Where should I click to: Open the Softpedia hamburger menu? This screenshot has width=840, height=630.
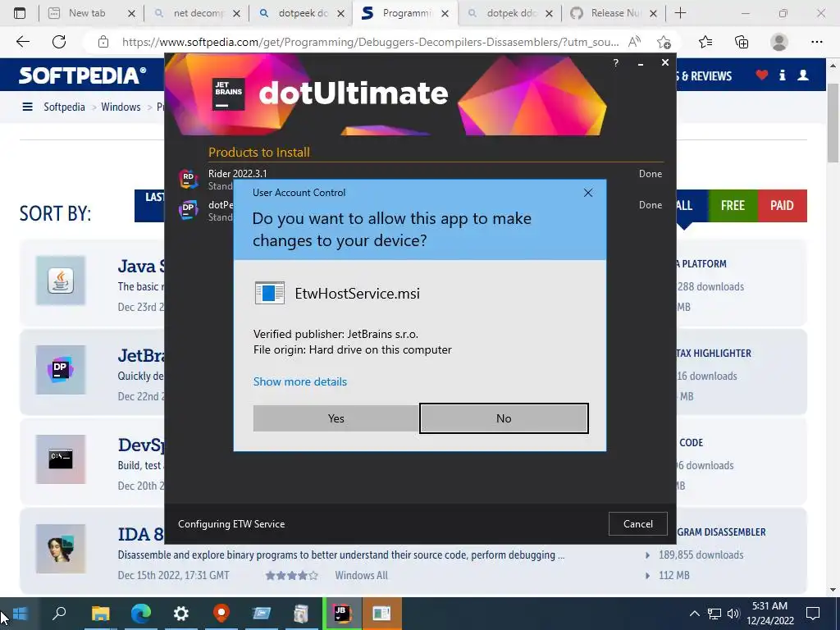coord(27,107)
